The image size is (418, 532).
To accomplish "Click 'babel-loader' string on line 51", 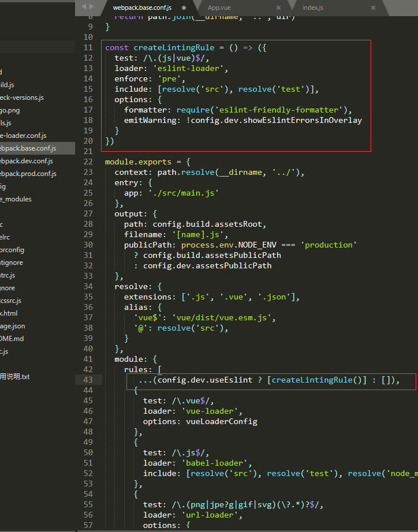I will coord(214,463).
